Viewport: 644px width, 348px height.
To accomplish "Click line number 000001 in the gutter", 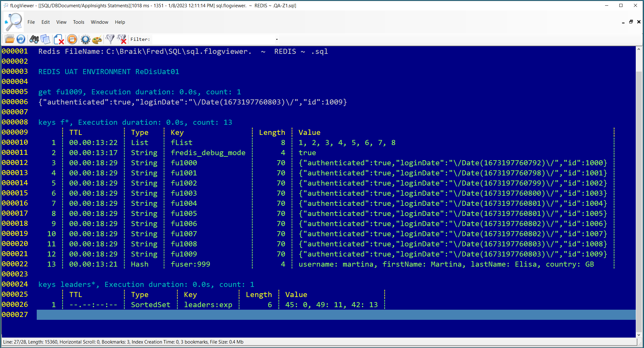I will (x=15, y=51).
